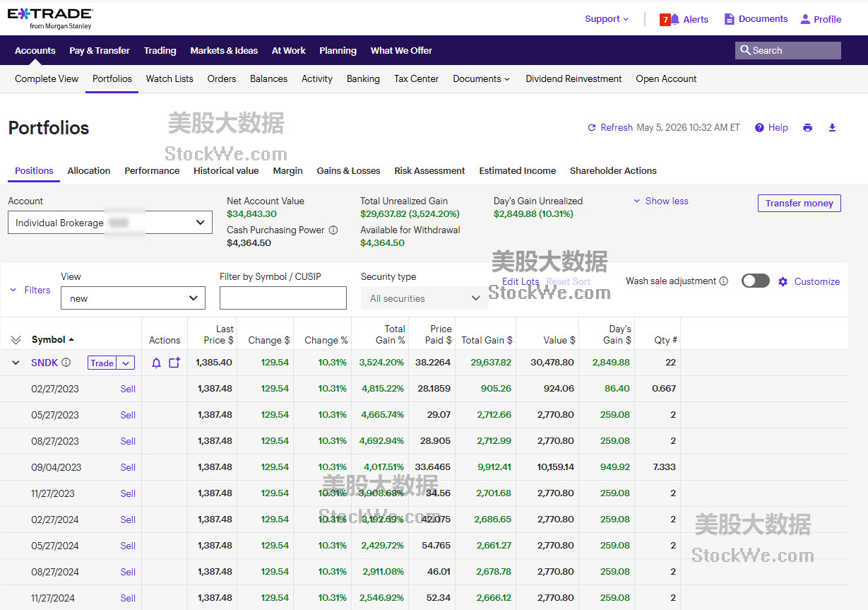Screen dimensions: 868x610
Task: Sort by Total Gain % column header
Action: (x=391, y=334)
